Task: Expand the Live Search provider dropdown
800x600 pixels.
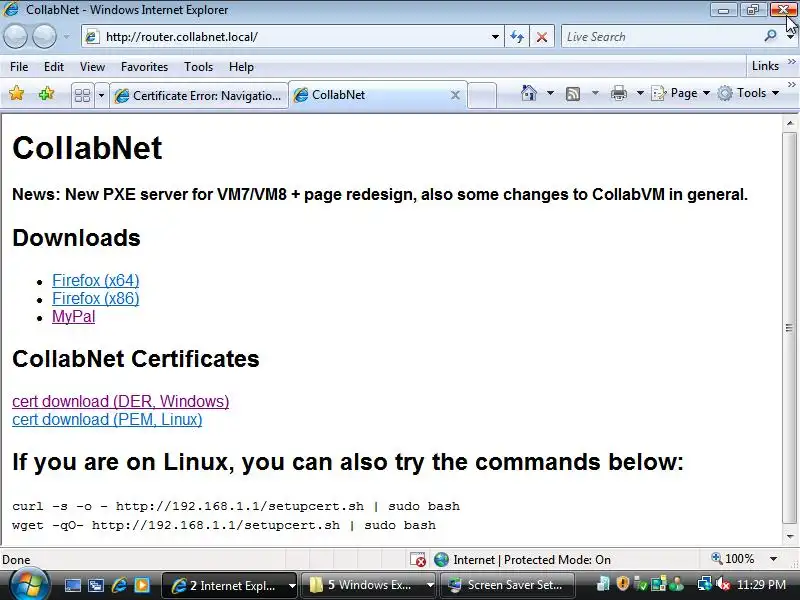Action: (x=790, y=37)
